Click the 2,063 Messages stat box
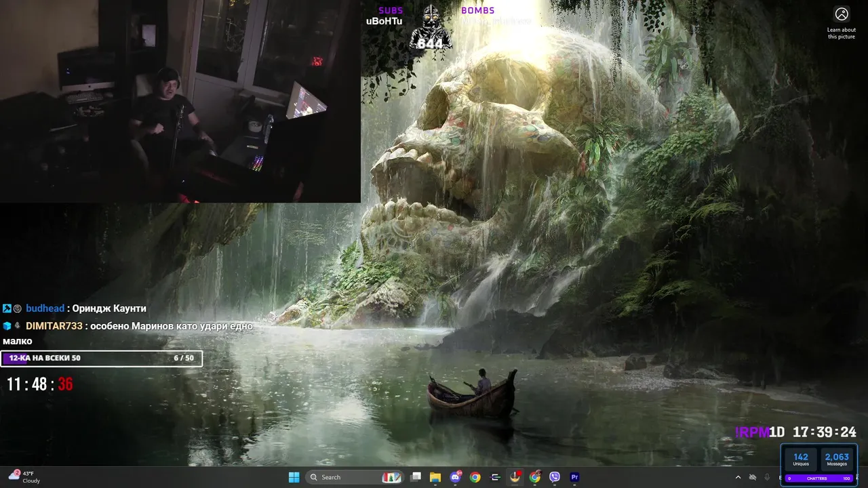The image size is (868, 488). (x=837, y=460)
